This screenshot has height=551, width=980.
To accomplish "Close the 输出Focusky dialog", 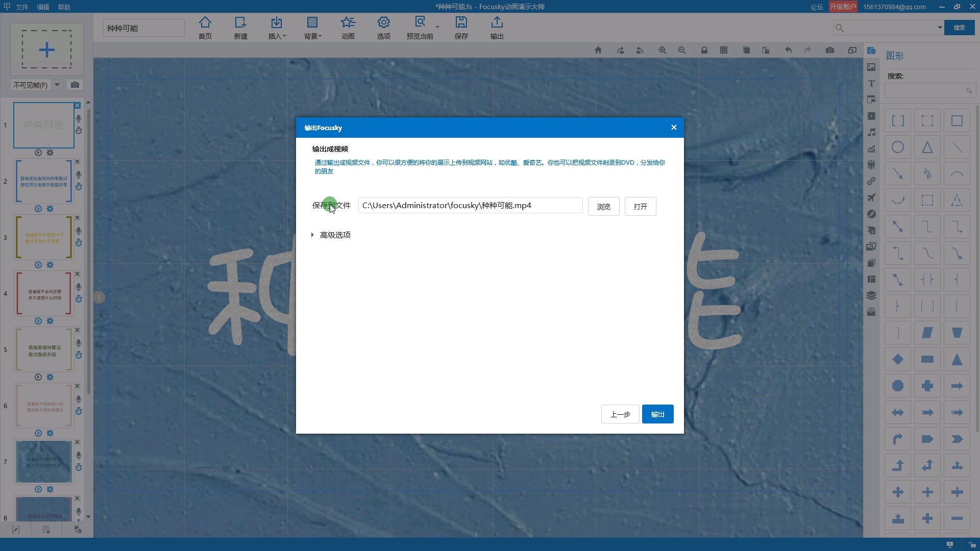I will 674,128.
